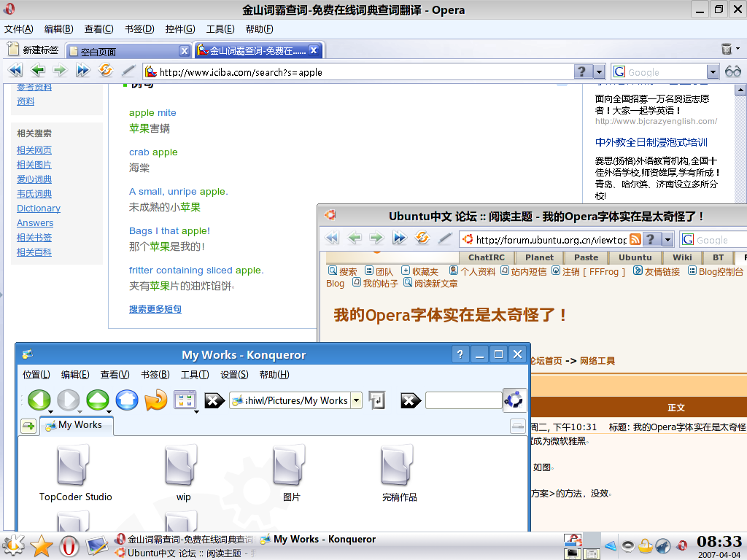Image resolution: width=747 pixels, height=560 pixels.
Task: Click Opera forward arrow in main window
Action: pyautogui.click(x=60, y=71)
